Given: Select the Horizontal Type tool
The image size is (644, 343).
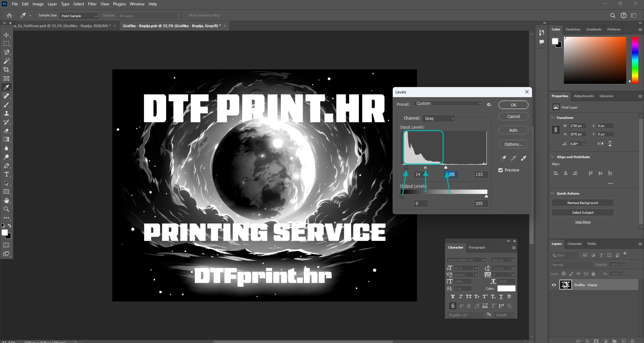Looking at the screenshot, I should pyautogui.click(x=6, y=174).
